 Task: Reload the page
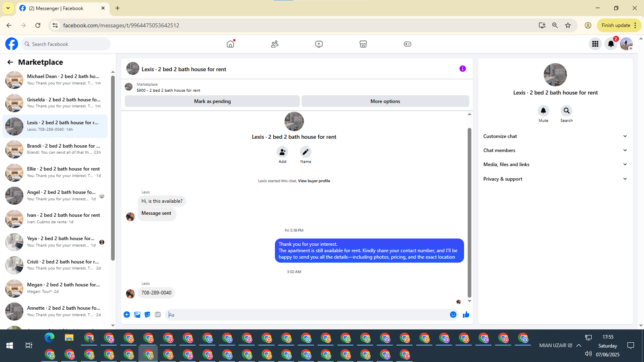click(x=38, y=25)
